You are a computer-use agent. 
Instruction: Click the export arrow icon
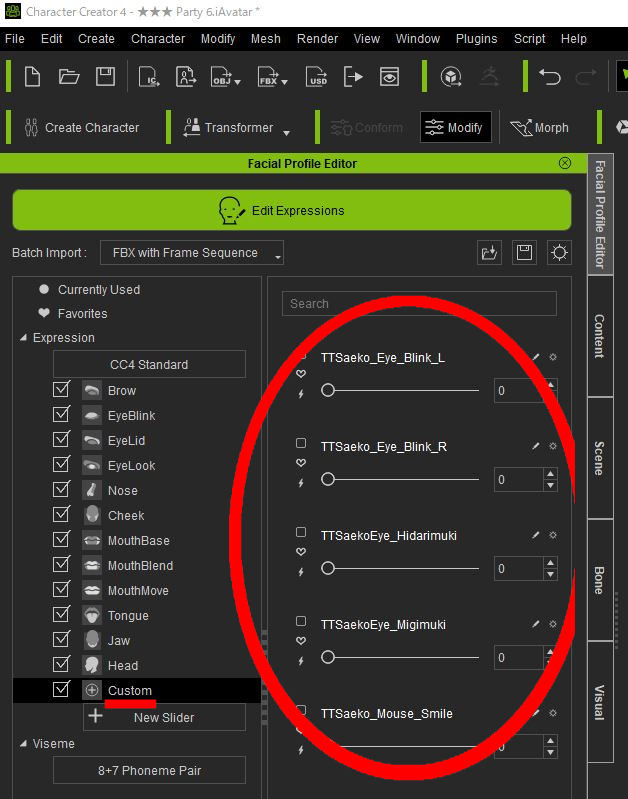click(353, 77)
